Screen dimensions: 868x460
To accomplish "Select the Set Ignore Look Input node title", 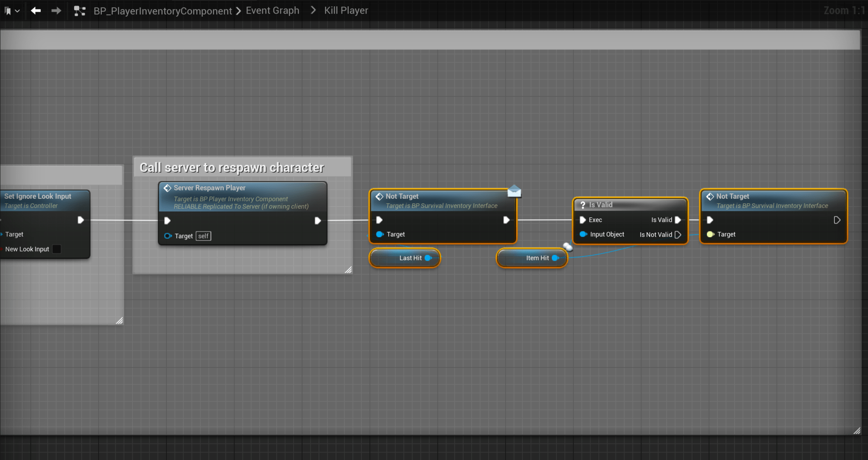I will [38, 196].
